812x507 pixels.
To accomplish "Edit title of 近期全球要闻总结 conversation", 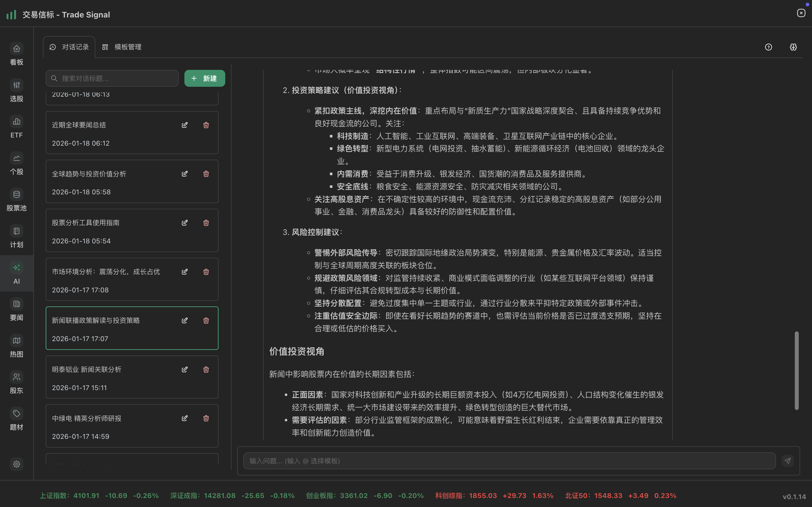I will 185,125.
